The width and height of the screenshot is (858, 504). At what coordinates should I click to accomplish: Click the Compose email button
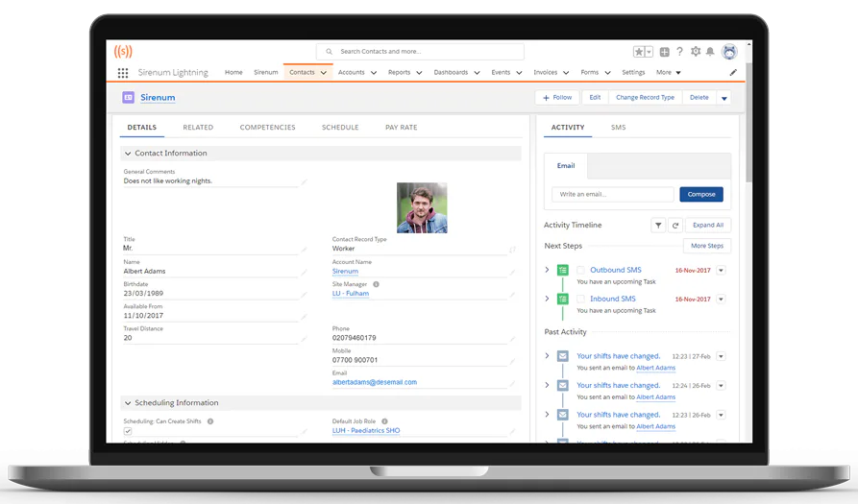click(701, 195)
